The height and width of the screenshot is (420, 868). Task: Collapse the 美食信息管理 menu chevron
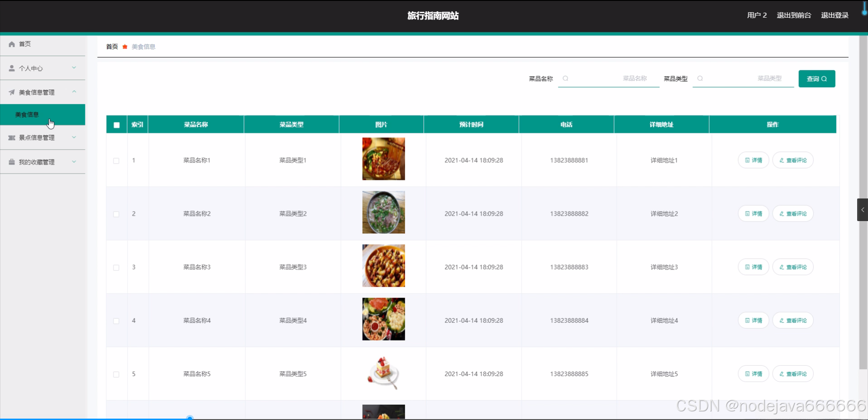[x=74, y=92]
